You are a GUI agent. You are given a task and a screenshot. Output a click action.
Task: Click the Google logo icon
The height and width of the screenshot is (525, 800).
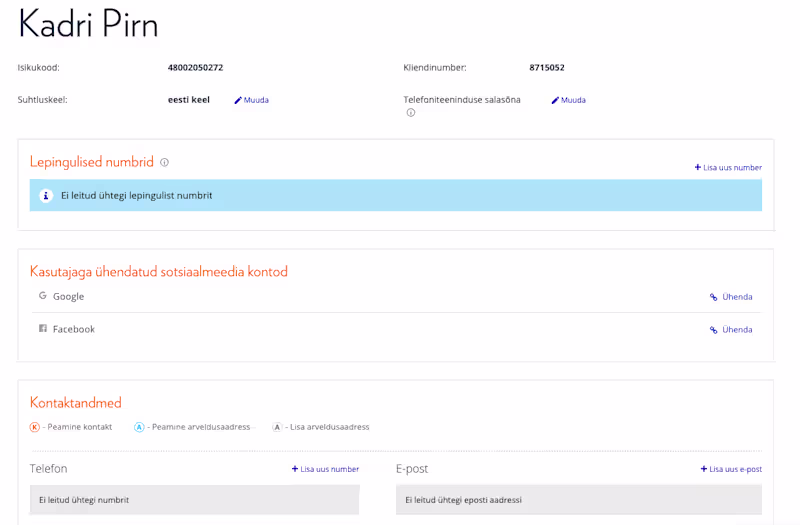tap(43, 295)
